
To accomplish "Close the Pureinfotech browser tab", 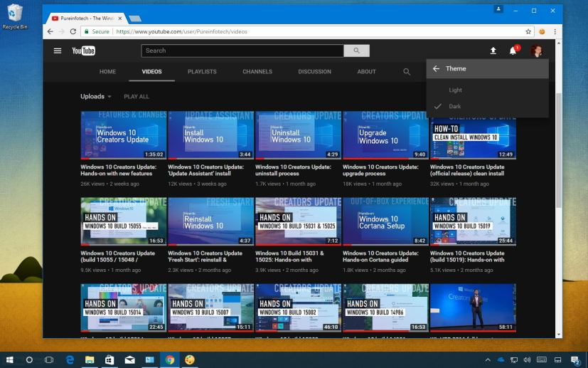I will point(120,18).
